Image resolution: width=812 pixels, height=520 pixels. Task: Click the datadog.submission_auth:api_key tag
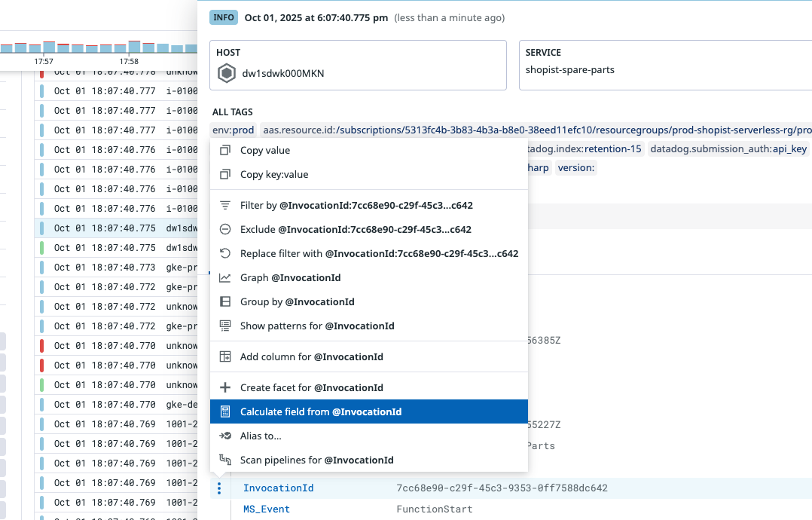(x=728, y=149)
